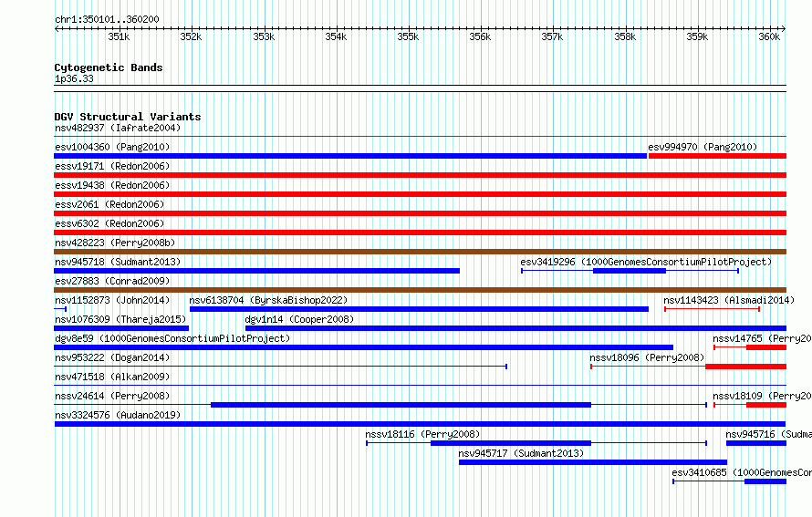The width and height of the screenshot is (812, 517).
Task: Open the nsv1152873 (John2014) label
Action: (x=112, y=300)
